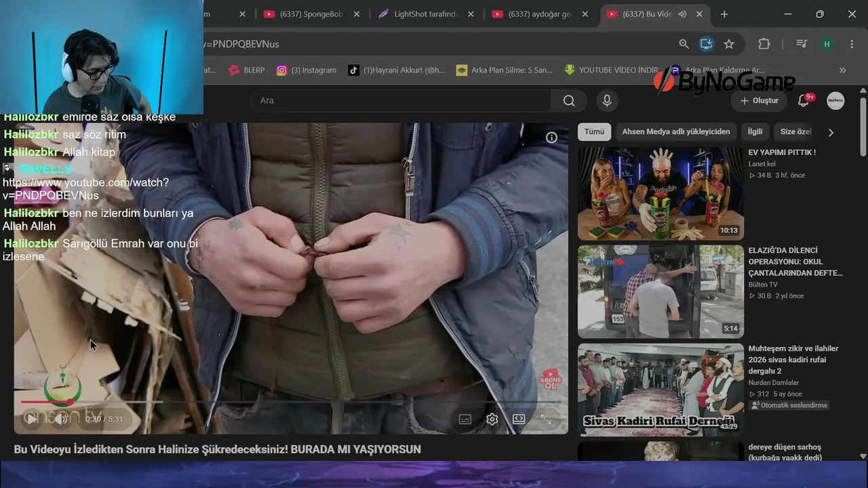Open the Hayrani Akkurt TikTok bookmark

(397, 70)
